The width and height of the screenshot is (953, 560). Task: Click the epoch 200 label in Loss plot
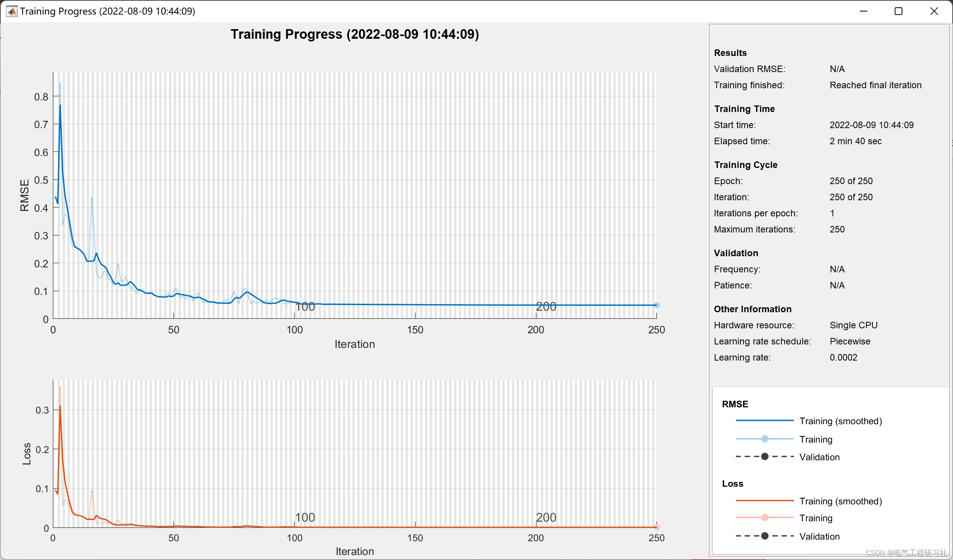(x=546, y=517)
